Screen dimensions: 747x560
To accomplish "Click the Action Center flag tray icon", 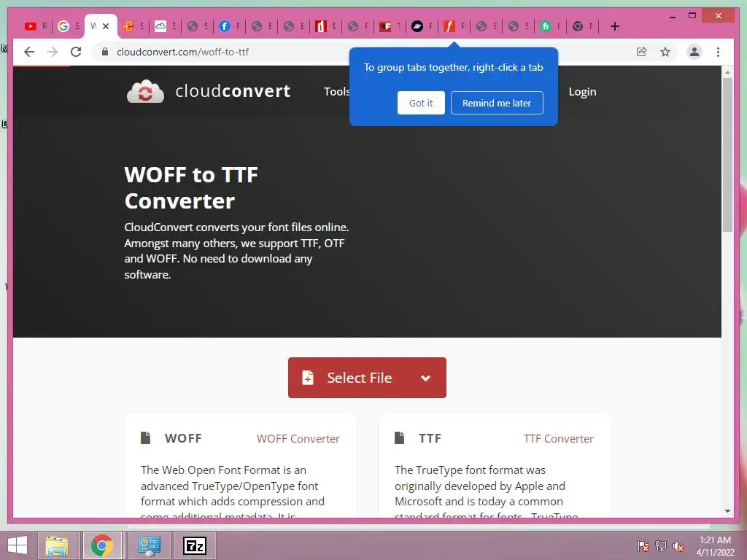I will click(x=643, y=546).
